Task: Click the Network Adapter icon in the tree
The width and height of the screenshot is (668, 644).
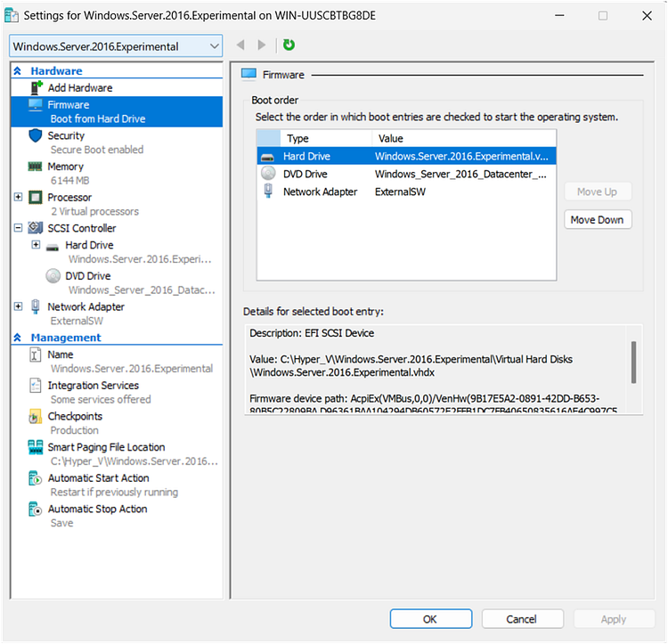Action: coord(36,306)
